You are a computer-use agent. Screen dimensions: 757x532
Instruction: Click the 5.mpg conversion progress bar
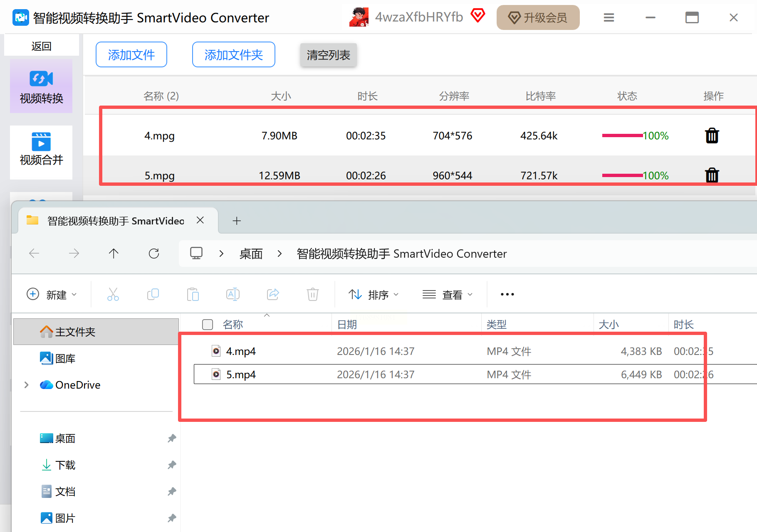click(x=622, y=175)
